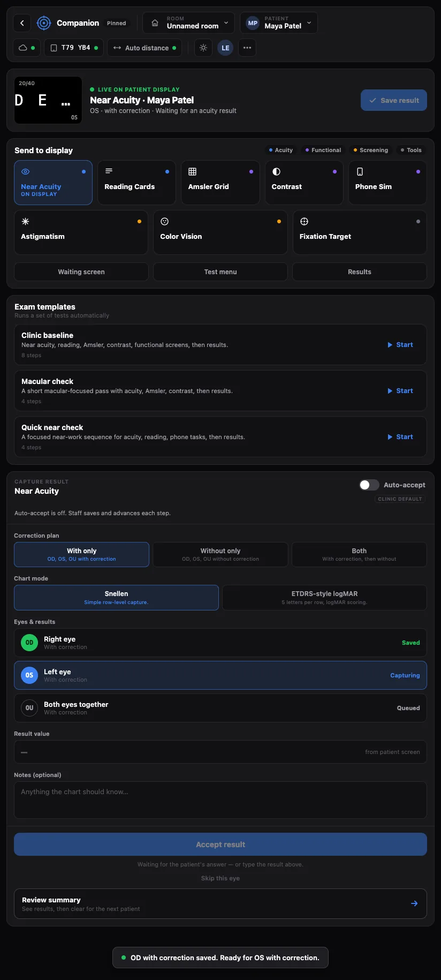441x980 pixels.
Task: Open Review summary arrow row
Action: pyautogui.click(x=221, y=903)
